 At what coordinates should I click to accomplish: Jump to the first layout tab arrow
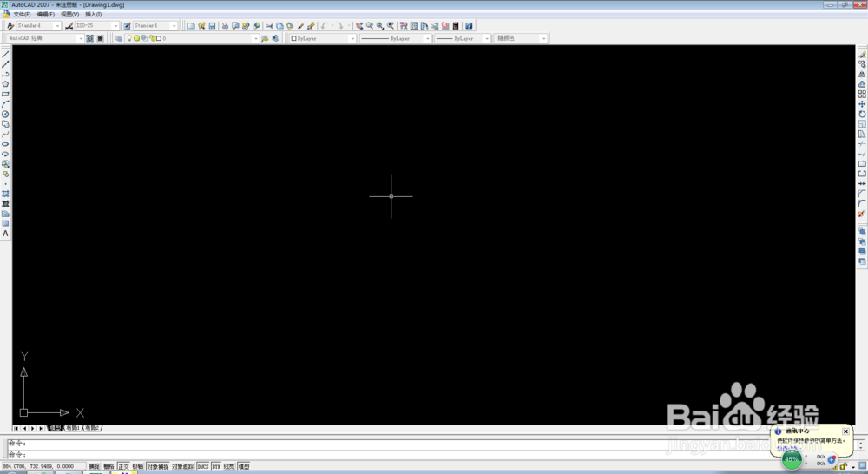(16, 428)
